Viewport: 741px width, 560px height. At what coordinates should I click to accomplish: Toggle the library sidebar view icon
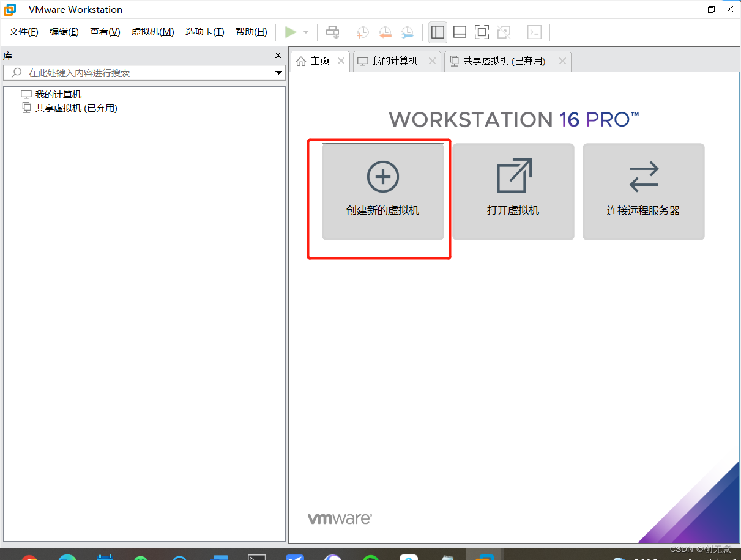pyautogui.click(x=438, y=32)
